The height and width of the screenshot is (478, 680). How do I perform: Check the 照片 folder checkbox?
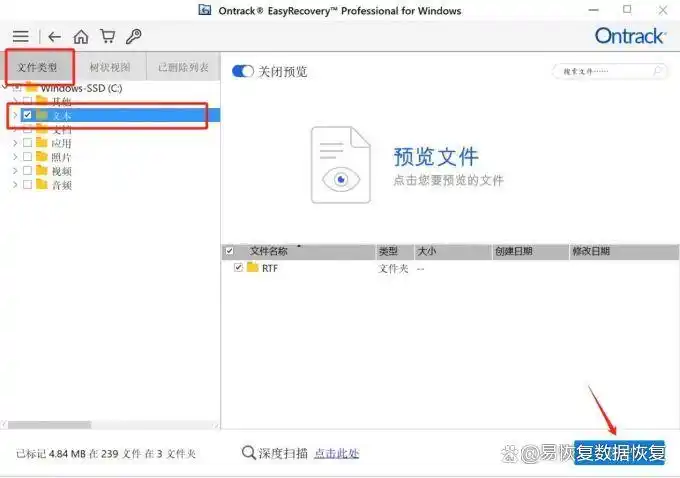pyautogui.click(x=27, y=157)
